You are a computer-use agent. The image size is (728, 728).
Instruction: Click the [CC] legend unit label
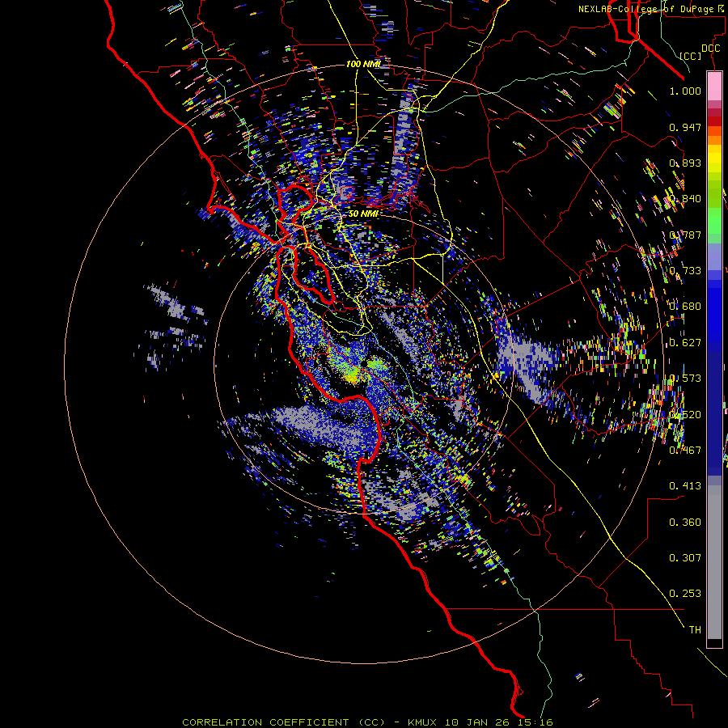pyautogui.click(x=691, y=56)
